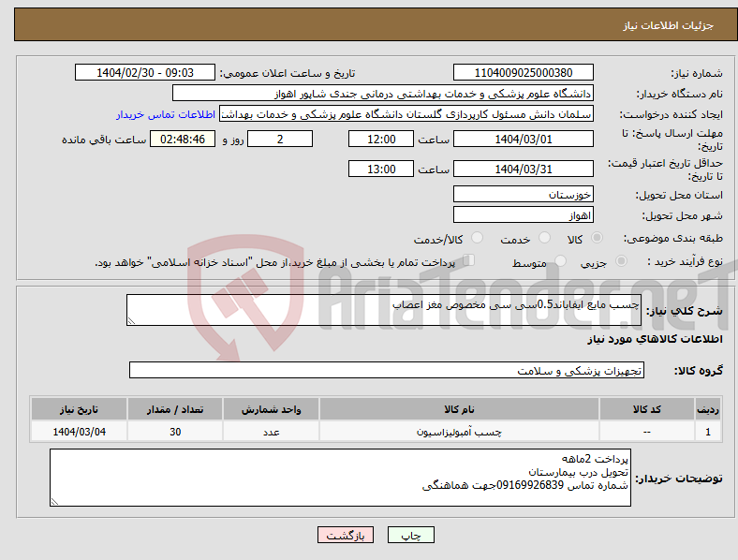Select the جزیی purchase type radio

pos(621,260)
